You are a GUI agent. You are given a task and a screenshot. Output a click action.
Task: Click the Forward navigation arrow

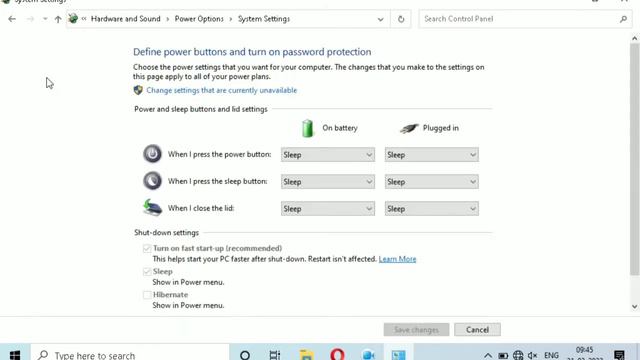click(x=30, y=19)
